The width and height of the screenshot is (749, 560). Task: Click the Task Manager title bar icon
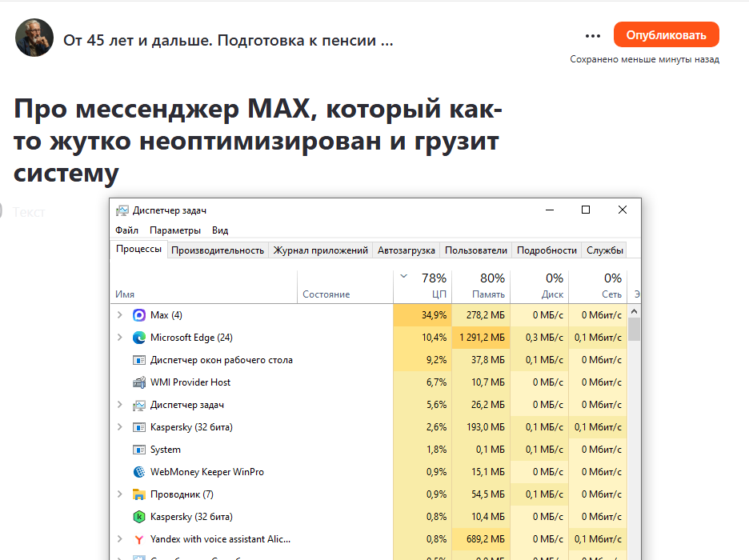tap(122, 210)
